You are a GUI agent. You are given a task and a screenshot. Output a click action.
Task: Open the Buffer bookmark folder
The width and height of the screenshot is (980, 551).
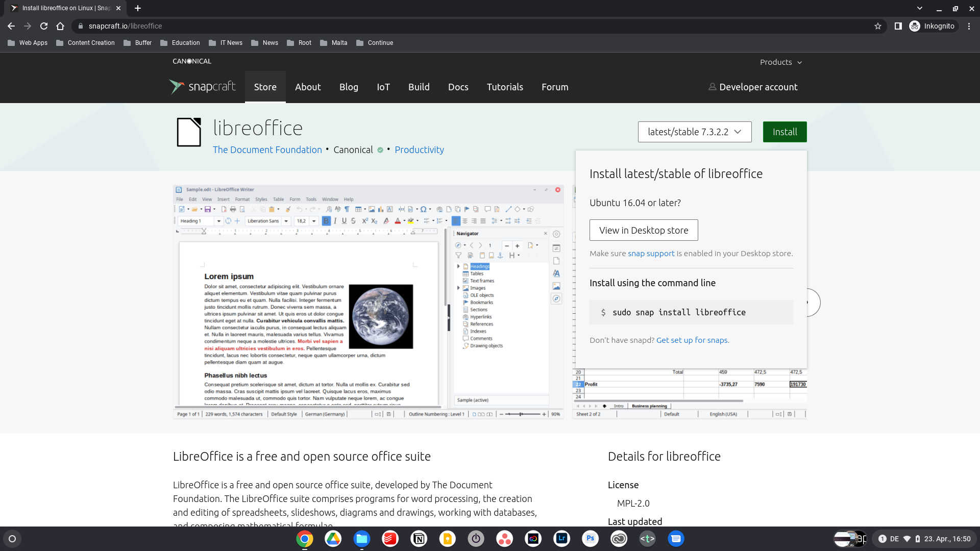point(137,43)
